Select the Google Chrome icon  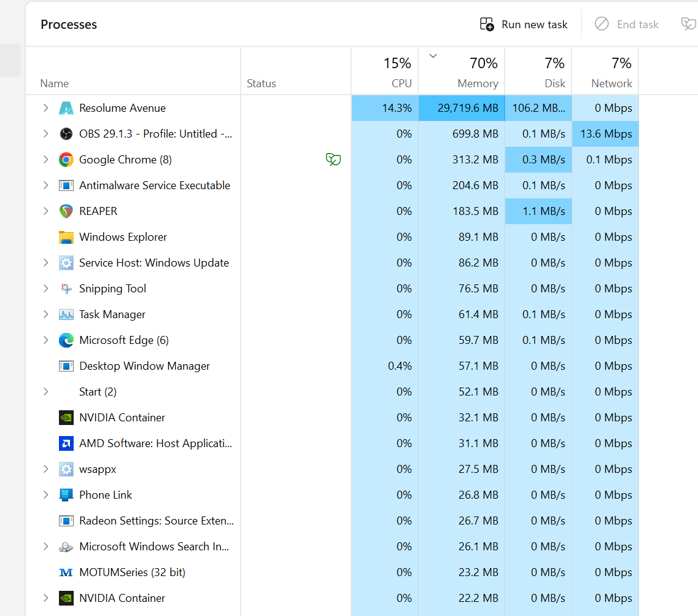[x=66, y=160]
